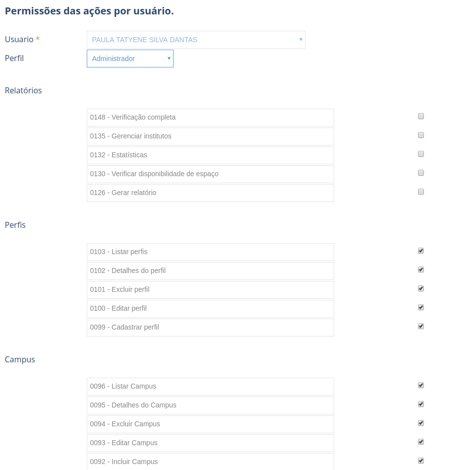Uncheck the Listar perfis permission
Viewport: 476px width, 470px height.
(421, 251)
